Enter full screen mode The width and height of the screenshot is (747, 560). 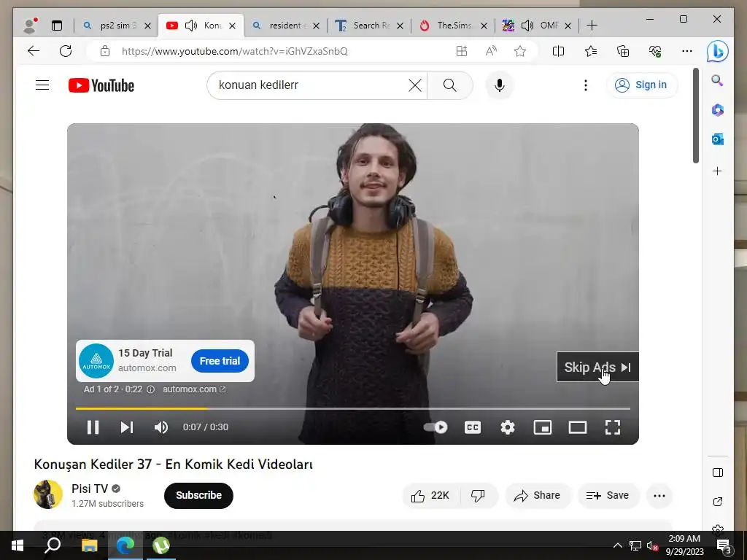tap(613, 427)
